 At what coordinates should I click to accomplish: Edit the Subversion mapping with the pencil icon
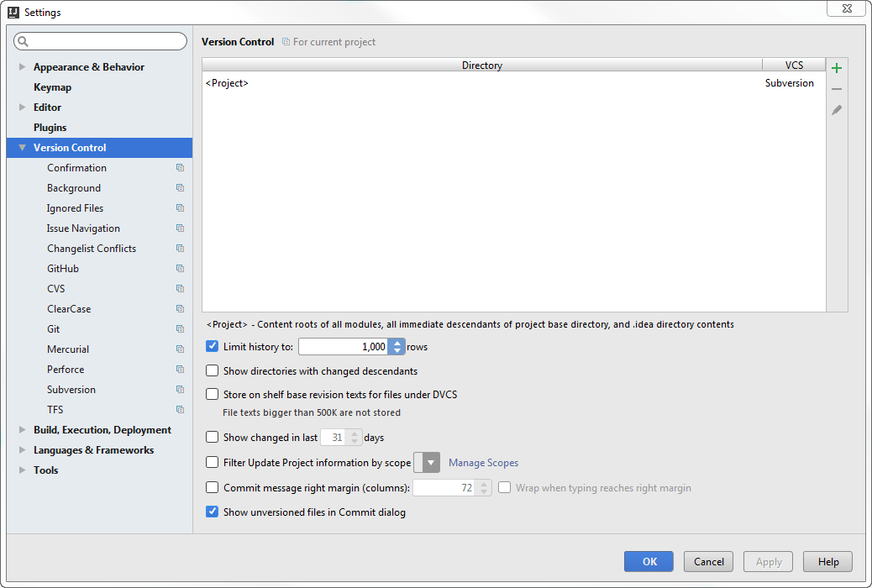(836, 110)
